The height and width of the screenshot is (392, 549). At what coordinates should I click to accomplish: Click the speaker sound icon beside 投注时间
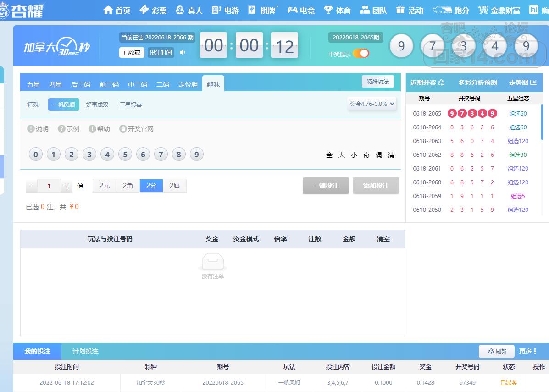(x=183, y=52)
